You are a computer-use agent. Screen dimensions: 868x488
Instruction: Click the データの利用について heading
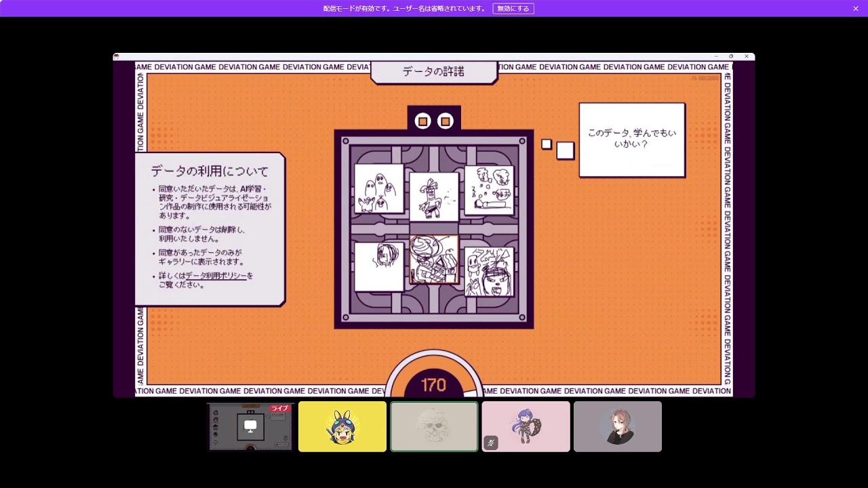(210, 171)
